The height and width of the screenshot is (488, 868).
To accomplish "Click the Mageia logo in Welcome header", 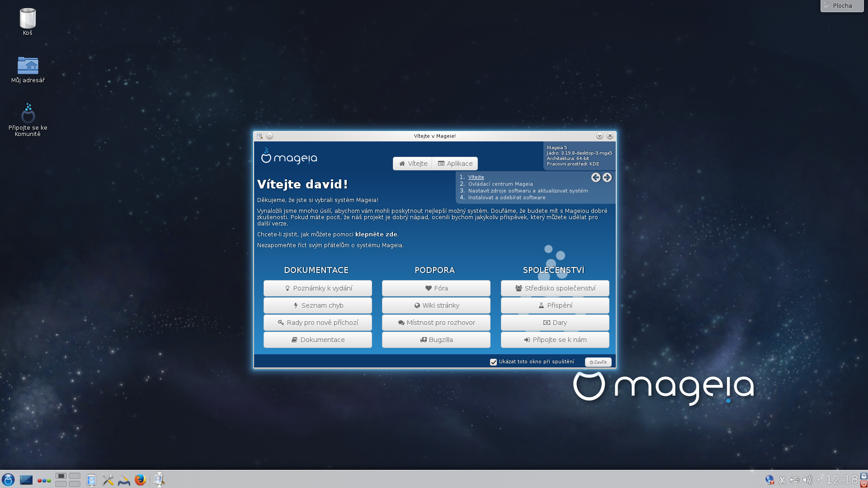I will coord(289,156).
